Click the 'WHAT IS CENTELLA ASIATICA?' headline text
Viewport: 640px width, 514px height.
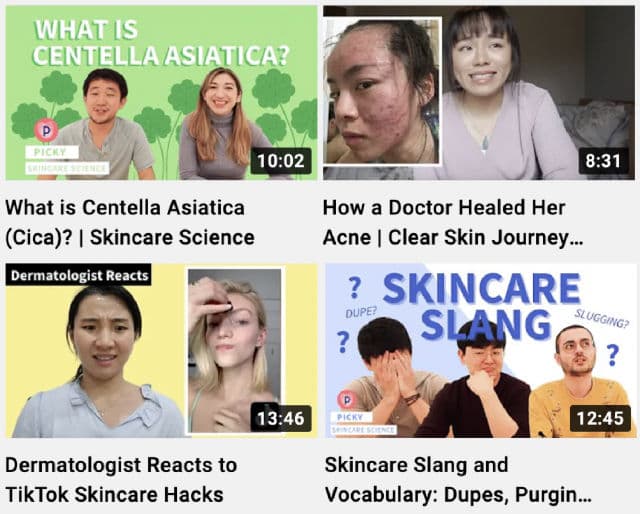point(161,42)
